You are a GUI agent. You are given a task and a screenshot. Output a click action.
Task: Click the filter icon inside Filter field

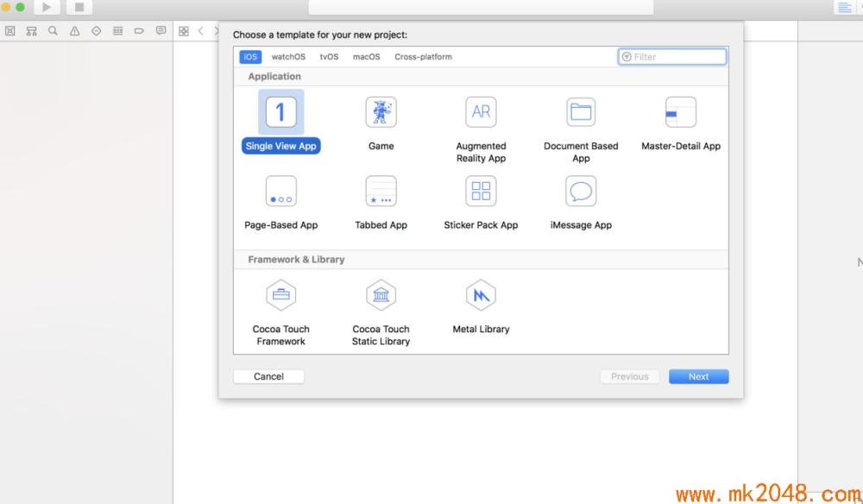click(x=627, y=57)
